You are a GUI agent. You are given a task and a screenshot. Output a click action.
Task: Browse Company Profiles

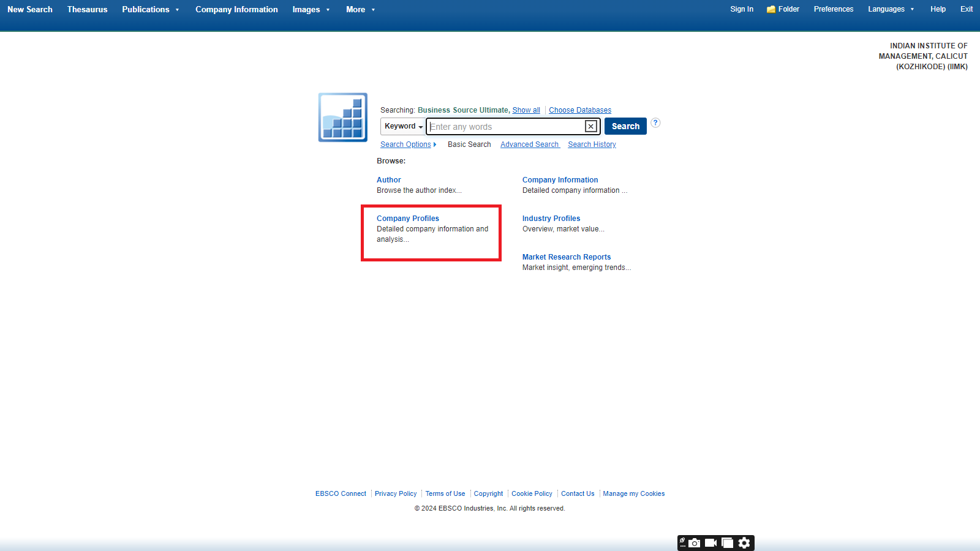pos(407,219)
